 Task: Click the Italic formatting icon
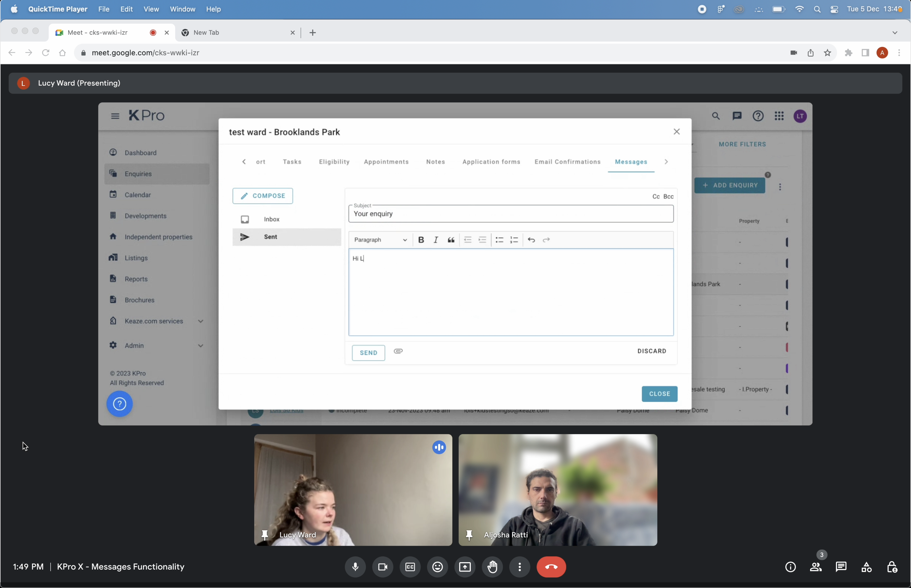(x=436, y=240)
